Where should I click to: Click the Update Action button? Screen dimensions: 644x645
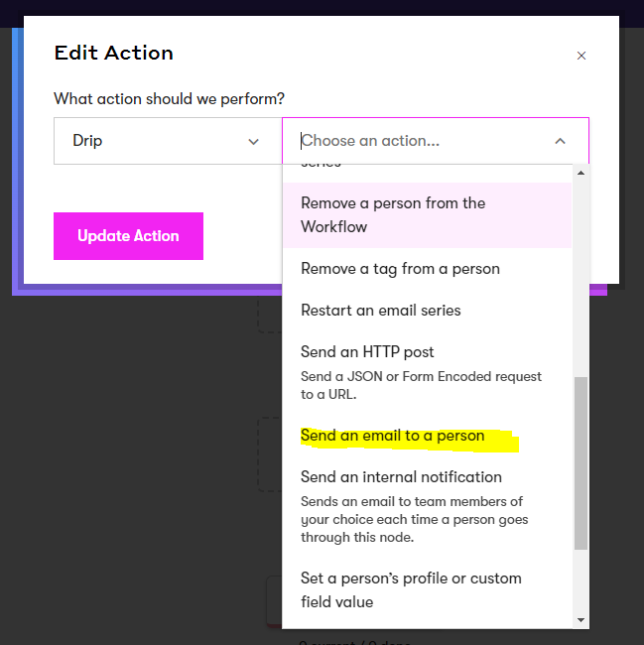(x=128, y=236)
